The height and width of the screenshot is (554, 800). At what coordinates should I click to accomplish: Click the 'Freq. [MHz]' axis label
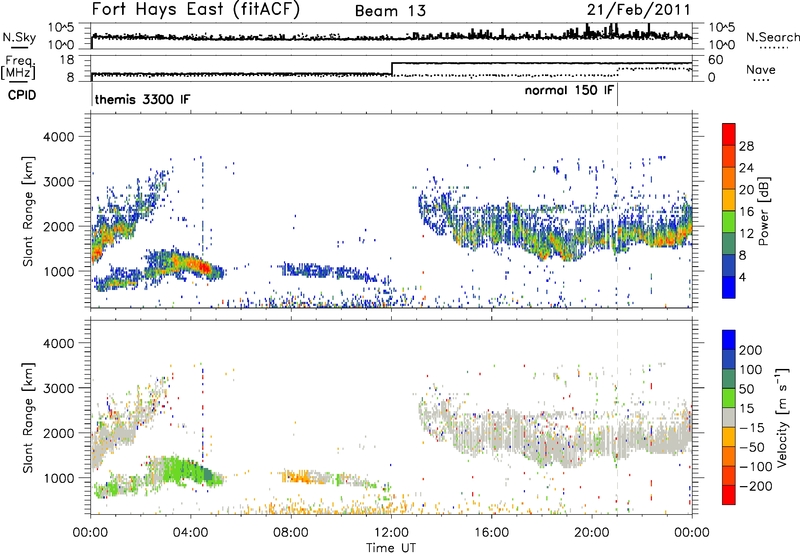click(18, 68)
